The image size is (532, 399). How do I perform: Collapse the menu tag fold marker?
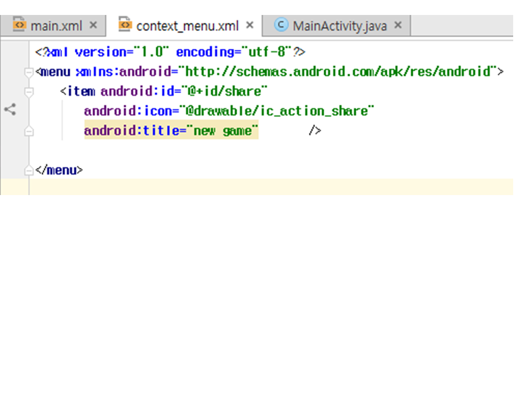point(29,72)
